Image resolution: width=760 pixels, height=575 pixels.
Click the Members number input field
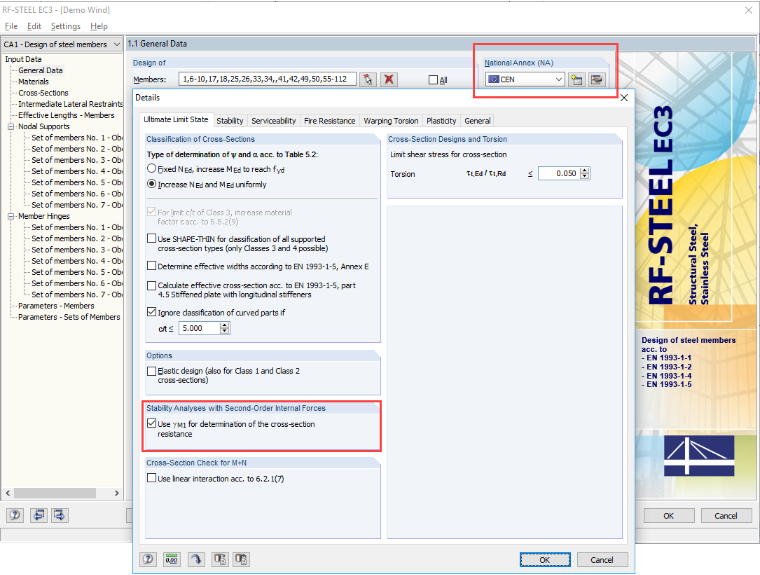pyautogui.click(x=268, y=79)
